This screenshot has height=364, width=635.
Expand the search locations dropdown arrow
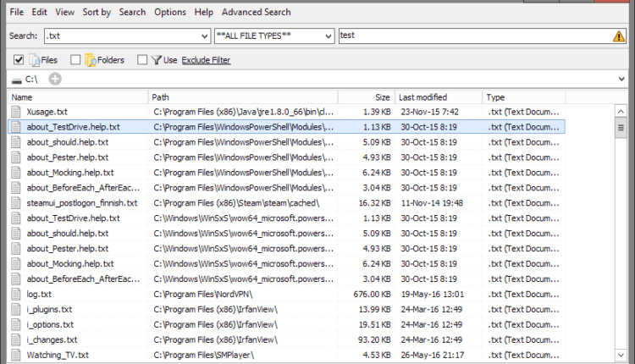click(x=621, y=79)
